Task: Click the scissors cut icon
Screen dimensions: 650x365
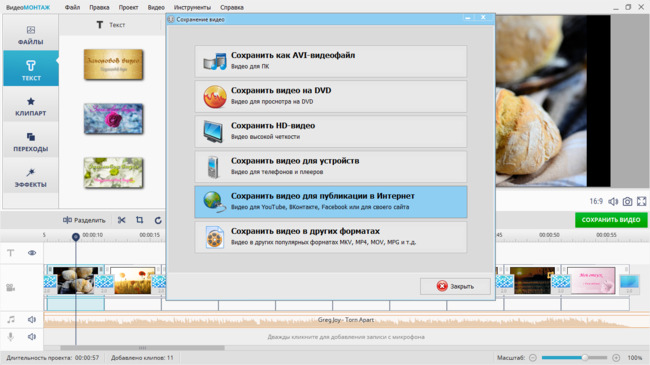Action: 121,220
